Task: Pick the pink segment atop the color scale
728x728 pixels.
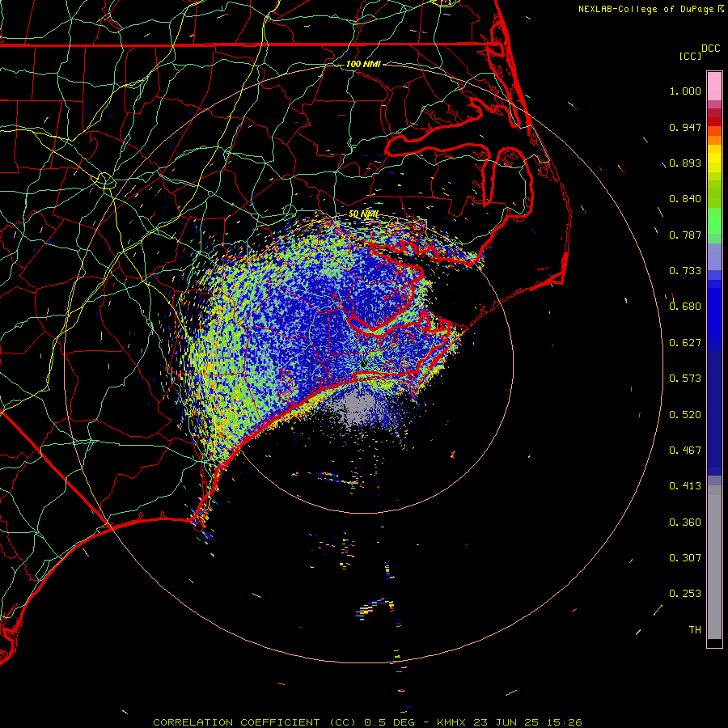Action: coord(714,87)
